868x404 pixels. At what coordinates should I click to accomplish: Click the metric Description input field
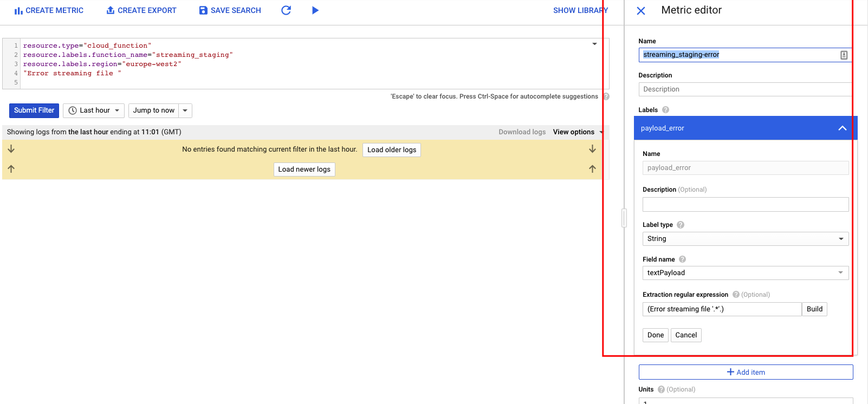pos(744,89)
